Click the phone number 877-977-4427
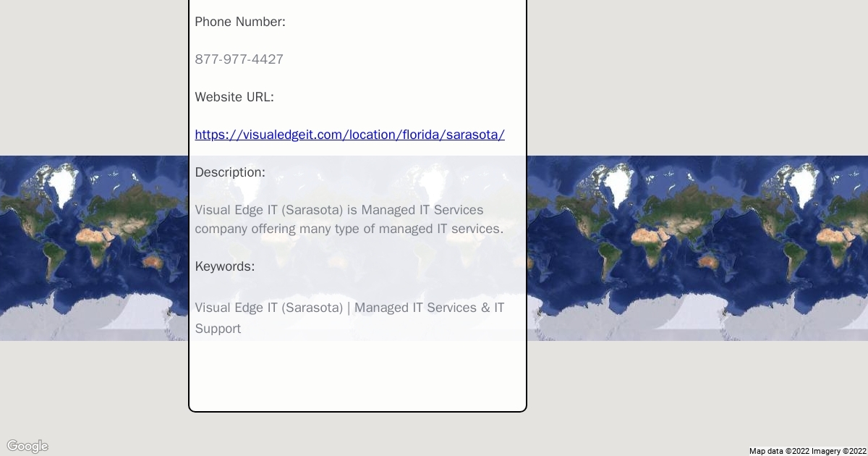Viewport: 868px width, 456px height. click(x=239, y=59)
